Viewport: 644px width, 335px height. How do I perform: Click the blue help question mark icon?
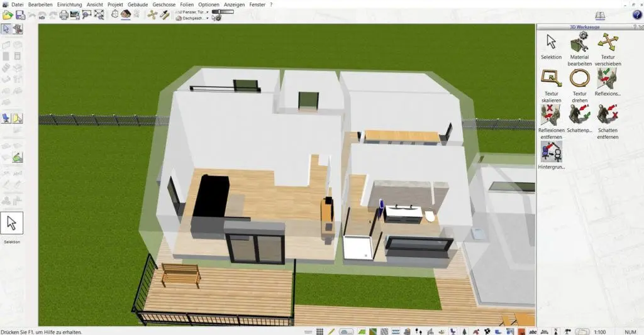pyautogui.click(x=636, y=15)
